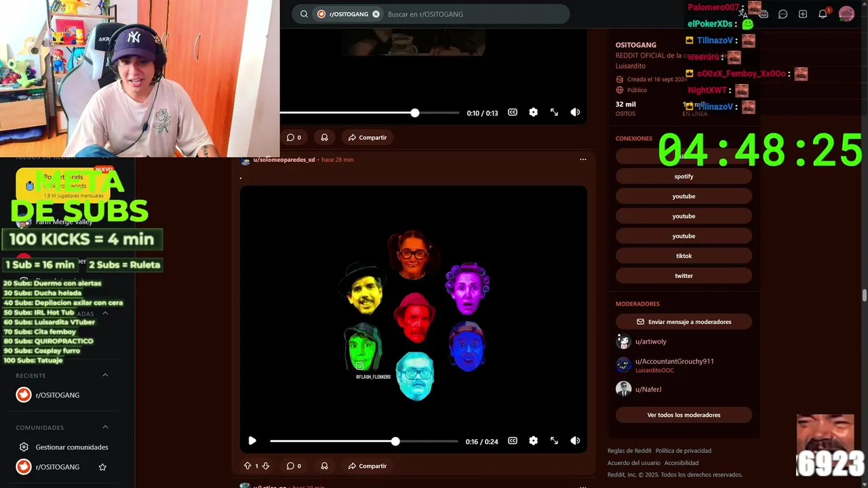Open the tiktok connection link
The image size is (868, 488).
[x=684, y=256]
